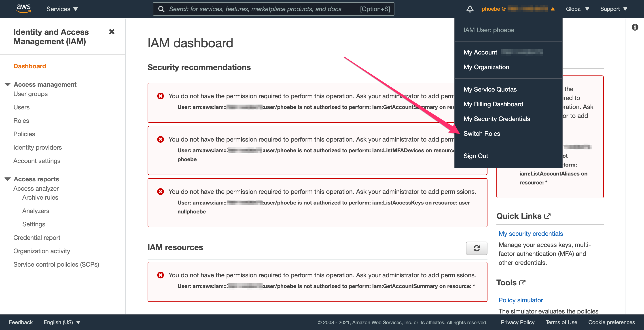Close the IAM navigation sidebar
The height and width of the screenshot is (330, 644).
(112, 32)
